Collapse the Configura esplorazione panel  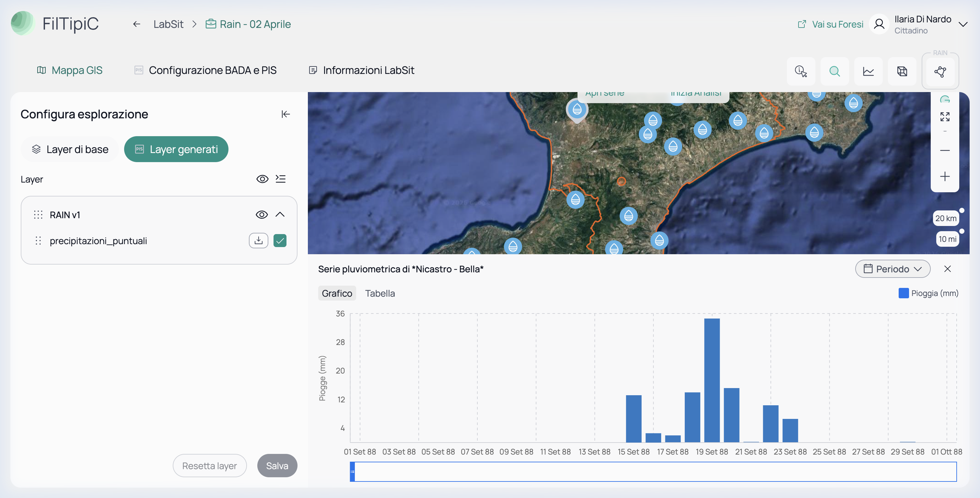(286, 114)
